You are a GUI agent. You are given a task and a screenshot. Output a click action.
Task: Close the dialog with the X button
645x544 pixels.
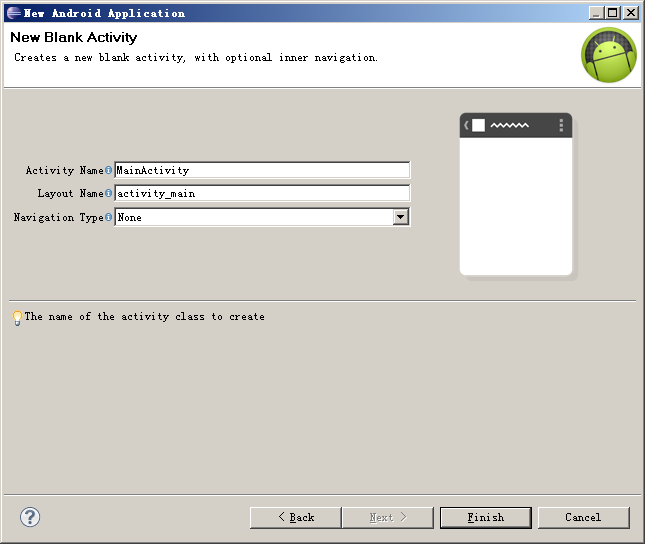tap(631, 13)
